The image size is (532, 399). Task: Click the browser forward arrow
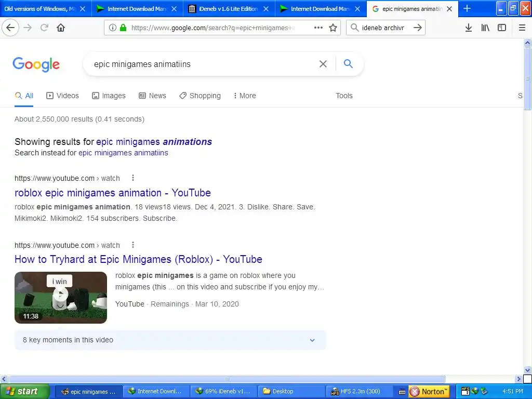[x=28, y=28]
